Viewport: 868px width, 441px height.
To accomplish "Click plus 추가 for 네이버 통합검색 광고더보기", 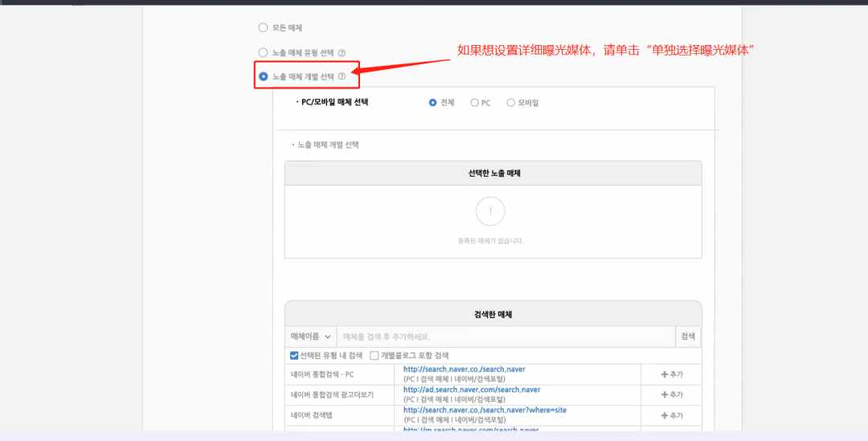I will coord(671,394).
